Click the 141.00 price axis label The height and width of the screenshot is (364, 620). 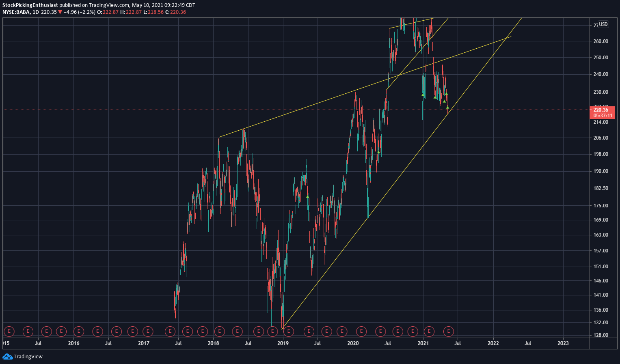[601, 295]
